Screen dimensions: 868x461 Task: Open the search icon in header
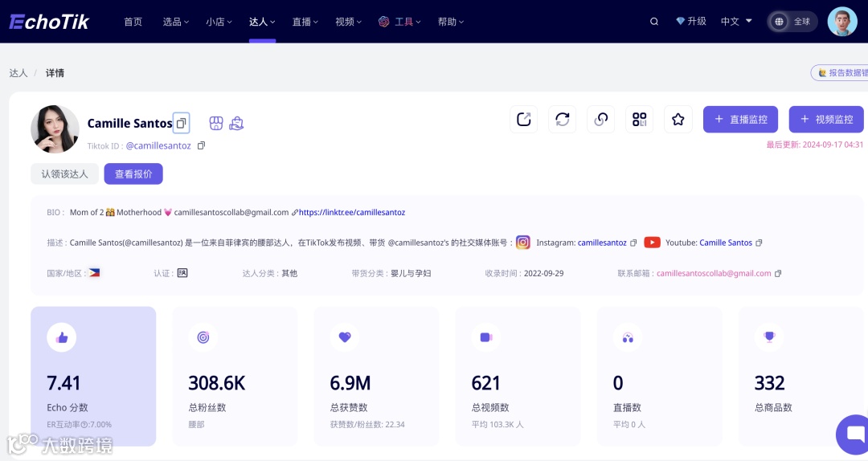point(653,22)
